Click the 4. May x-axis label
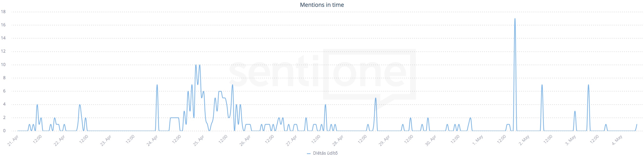 click(617, 141)
